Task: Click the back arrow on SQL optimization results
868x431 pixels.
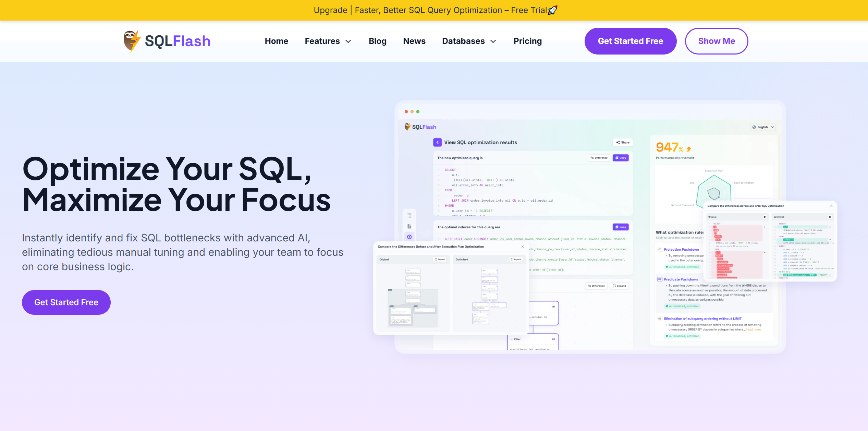Action: (438, 142)
